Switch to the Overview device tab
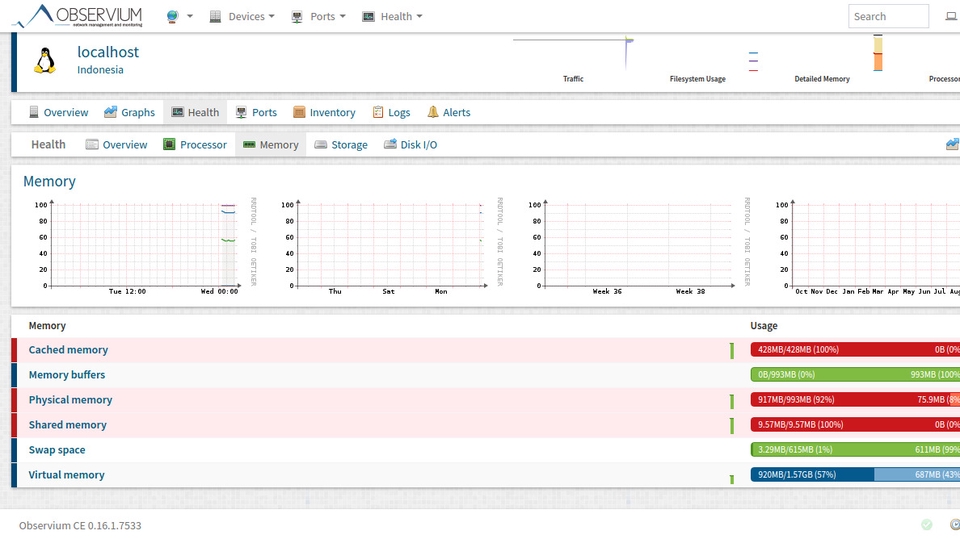Image resolution: width=960 pixels, height=539 pixels. tap(58, 113)
